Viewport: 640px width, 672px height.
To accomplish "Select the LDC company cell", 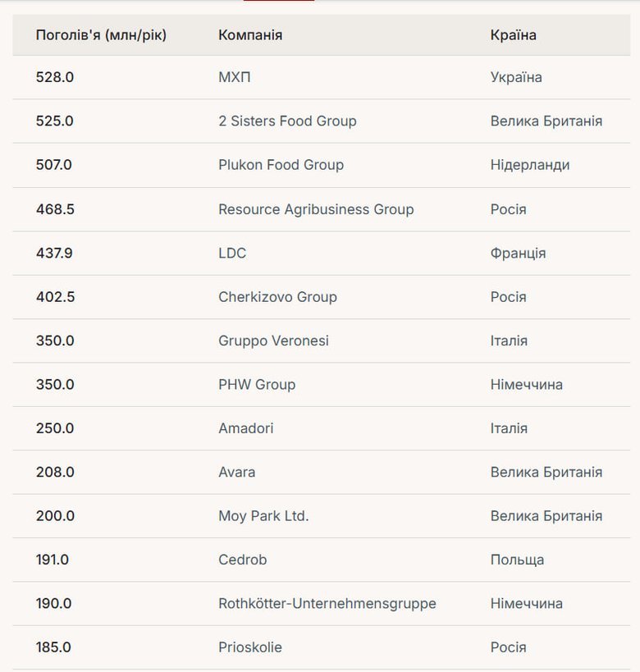I will click(232, 253).
